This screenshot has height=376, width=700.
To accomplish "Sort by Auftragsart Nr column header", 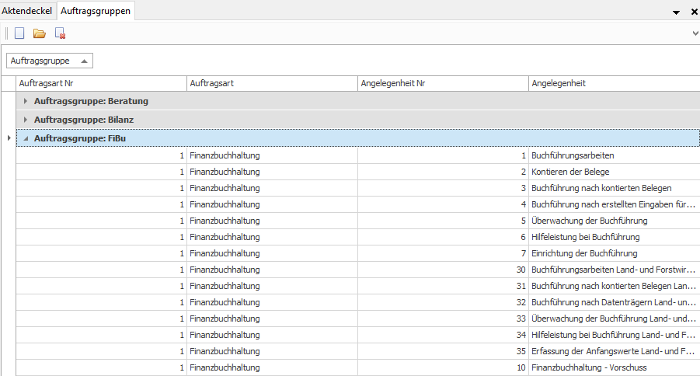I will coord(101,83).
